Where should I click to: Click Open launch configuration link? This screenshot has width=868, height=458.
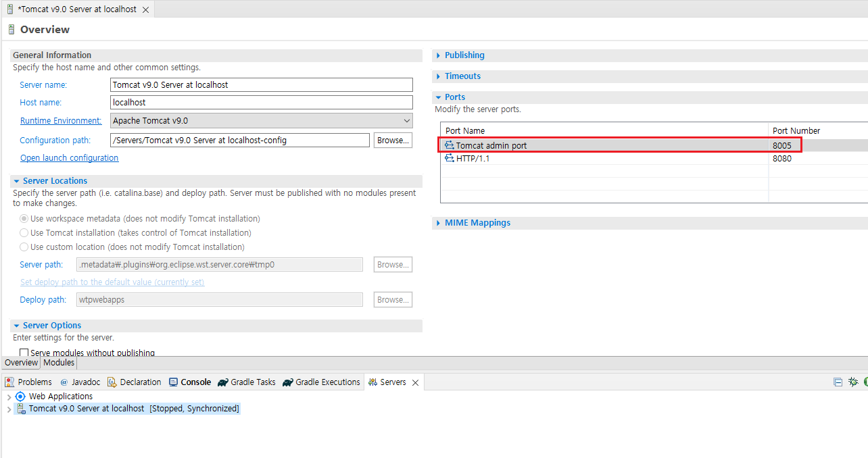69,158
